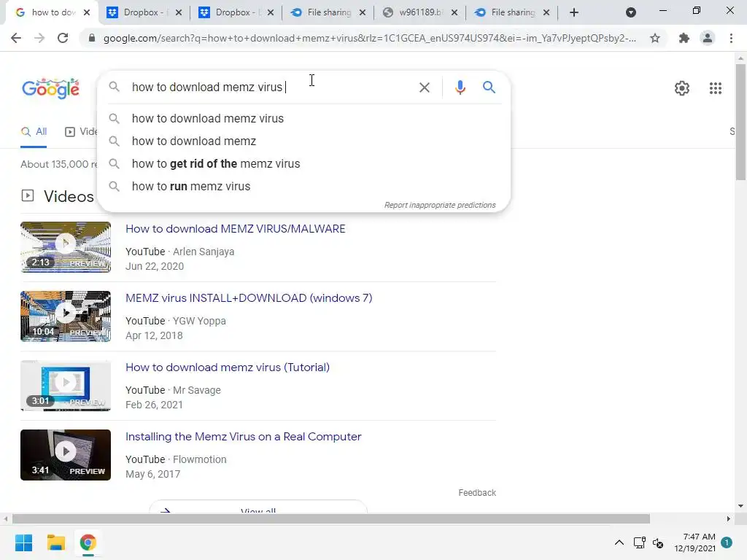Image resolution: width=747 pixels, height=560 pixels.
Task: Play the 3:01 video thumbnail
Action: (66, 386)
